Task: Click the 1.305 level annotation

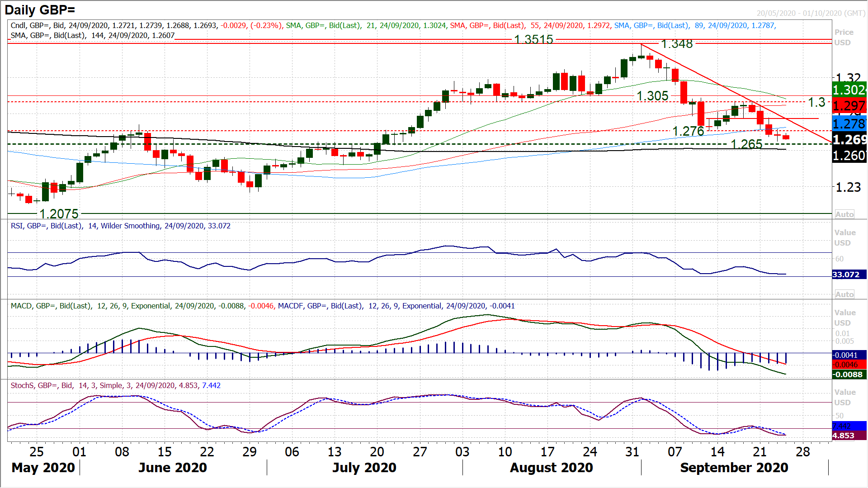Action: pyautogui.click(x=652, y=96)
